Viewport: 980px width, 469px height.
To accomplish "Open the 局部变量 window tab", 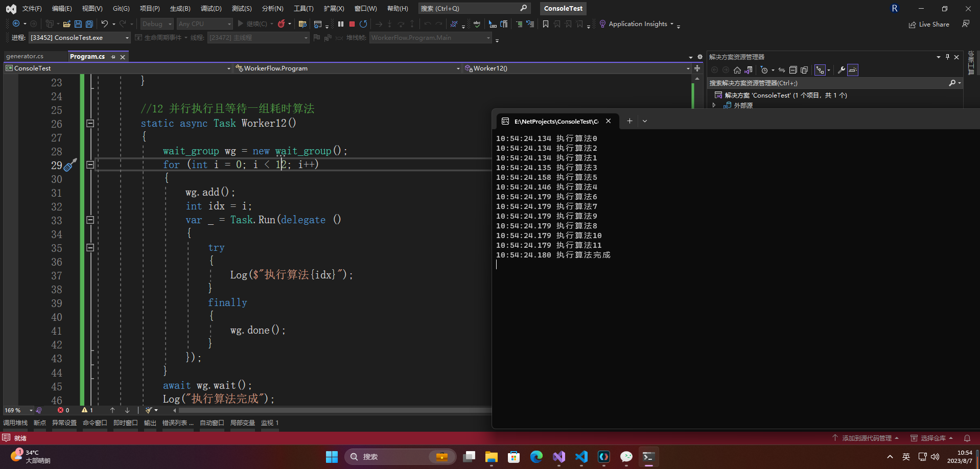I will [242, 423].
